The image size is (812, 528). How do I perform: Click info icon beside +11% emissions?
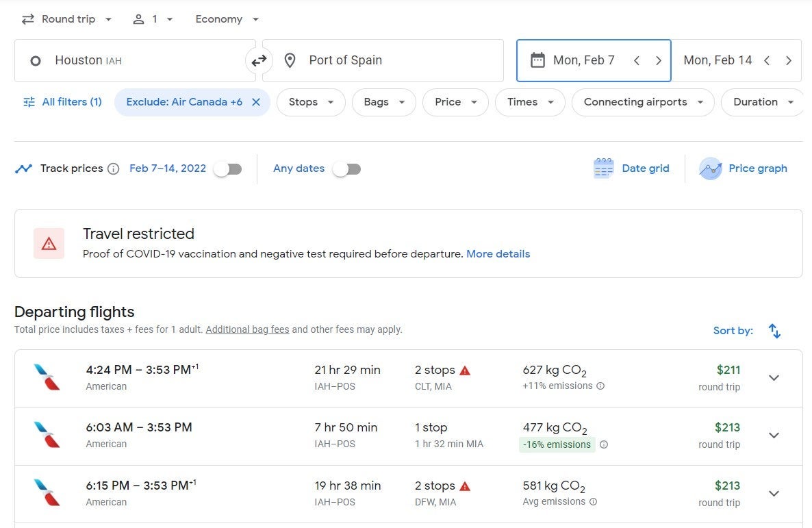(x=600, y=386)
